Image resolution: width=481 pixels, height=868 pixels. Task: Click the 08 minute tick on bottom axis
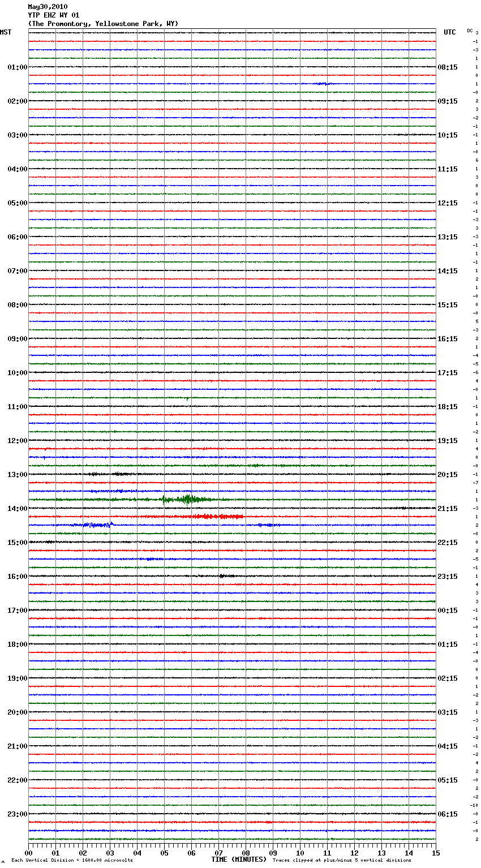coord(246,853)
